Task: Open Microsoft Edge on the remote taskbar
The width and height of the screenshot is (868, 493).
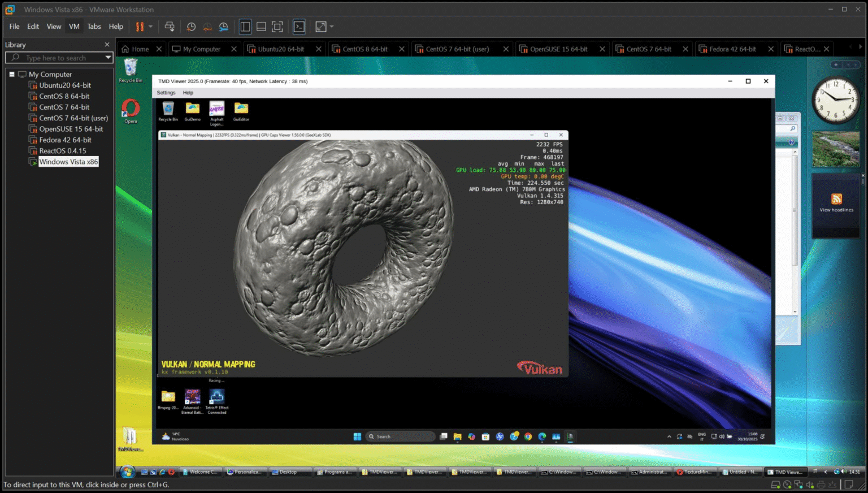Action: pyautogui.click(x=542, y=436)
